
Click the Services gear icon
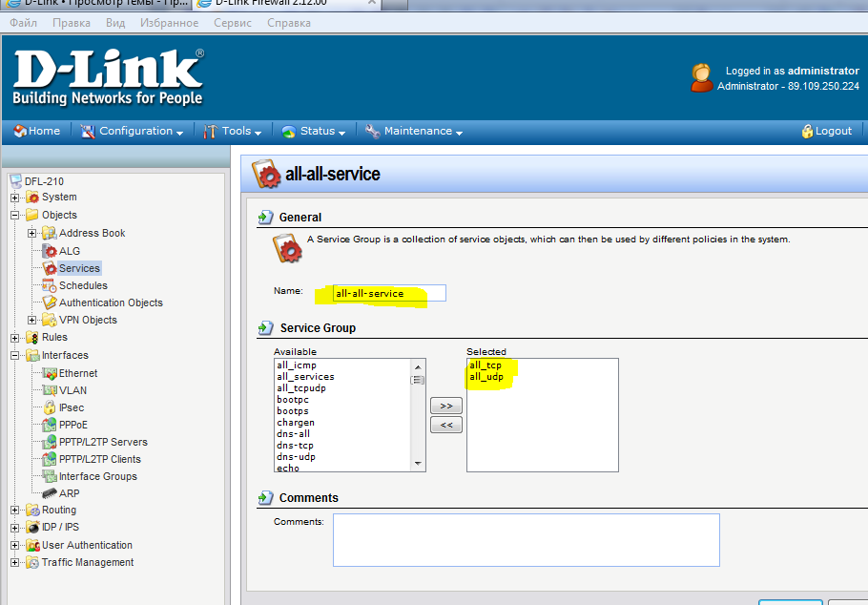click(50, 269)
